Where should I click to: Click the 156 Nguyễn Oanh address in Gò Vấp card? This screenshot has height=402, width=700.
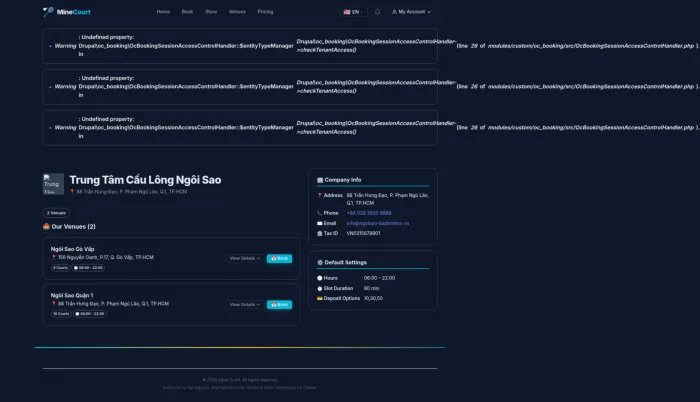click(106, 257)
